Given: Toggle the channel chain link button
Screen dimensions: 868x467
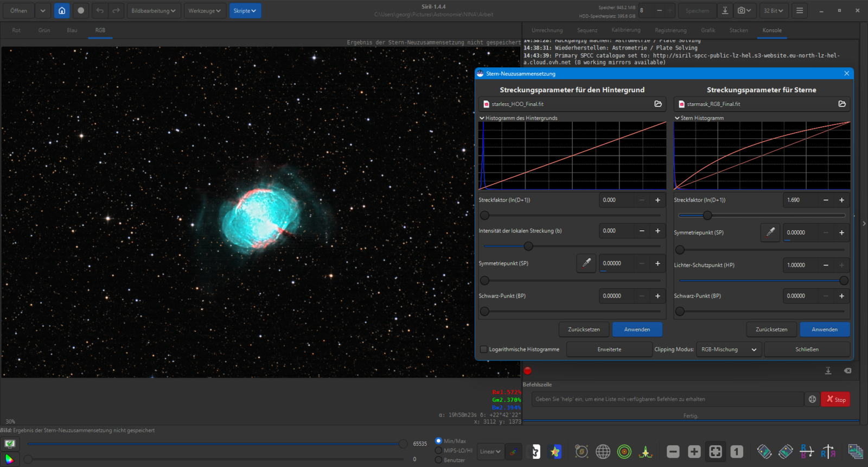Looking at the screenshot, I should pos(513,451).
